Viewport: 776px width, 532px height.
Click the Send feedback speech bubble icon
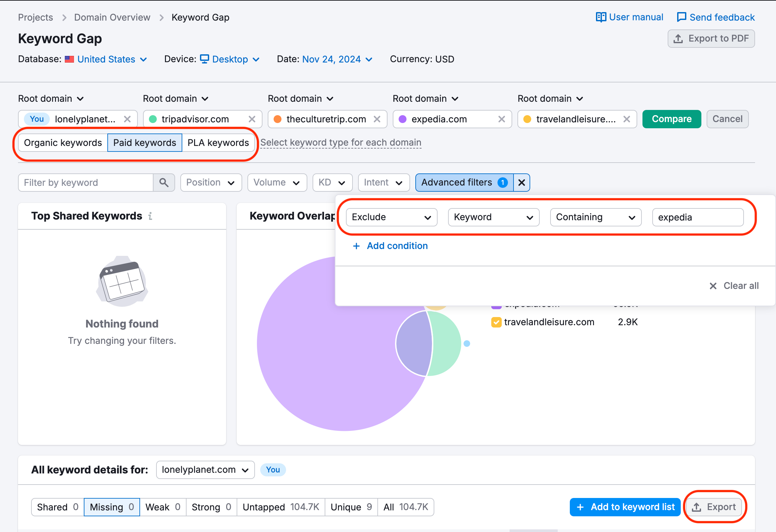(x=681, y=17)
